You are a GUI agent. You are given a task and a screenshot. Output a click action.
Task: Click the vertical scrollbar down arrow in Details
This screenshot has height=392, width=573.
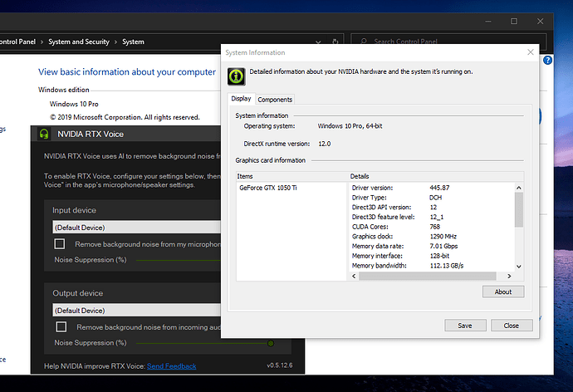point(519,267)
